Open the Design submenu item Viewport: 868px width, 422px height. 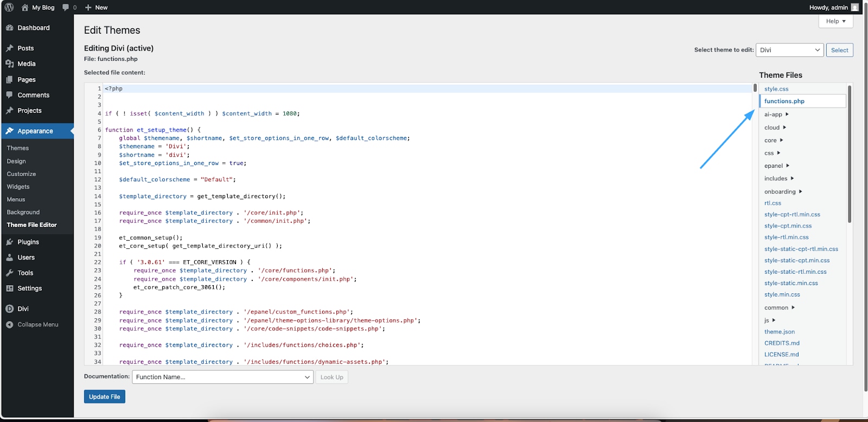click(16, 161)
